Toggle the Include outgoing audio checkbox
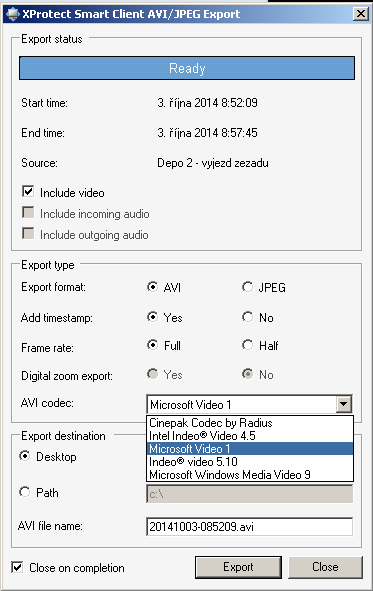 tap(28, 234)
